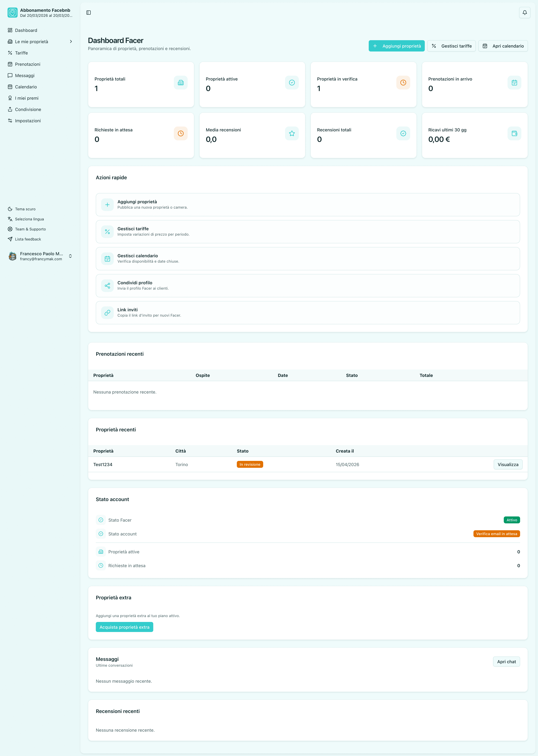The image size is (538, 756).
Task: Click the In revisione status badge
Action: (250, 465)
